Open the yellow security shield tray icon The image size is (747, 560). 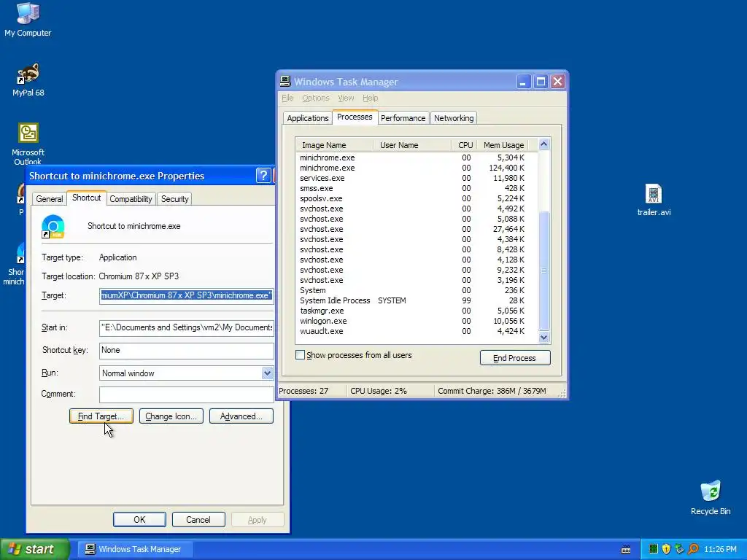click(x=666, y=549)
